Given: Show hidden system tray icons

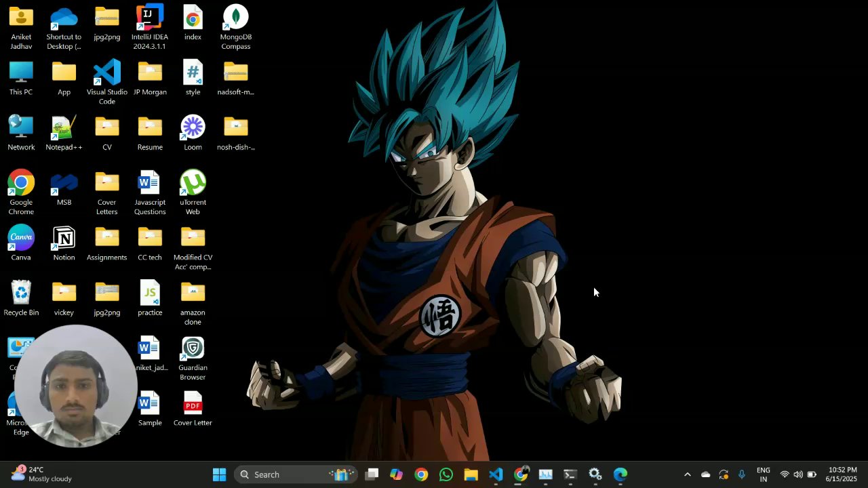Looking at the screenshot, I should point(687,474).
